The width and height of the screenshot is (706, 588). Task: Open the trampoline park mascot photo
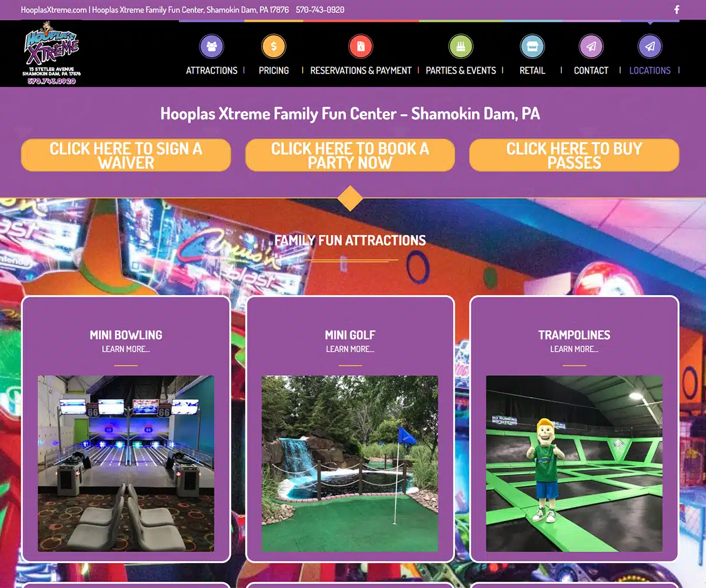(574, 464)
